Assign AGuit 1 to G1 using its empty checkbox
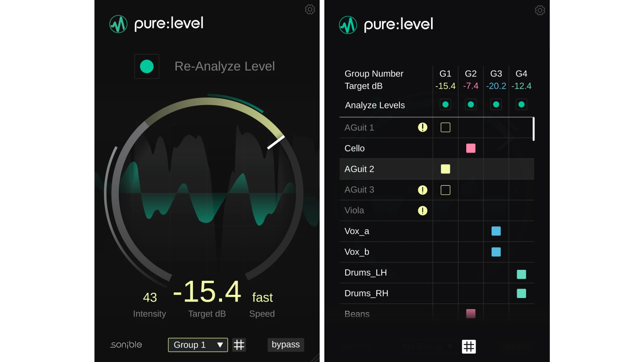Viewport: 644px width, 362px height. pyautogui.click(x=445, y=127)
